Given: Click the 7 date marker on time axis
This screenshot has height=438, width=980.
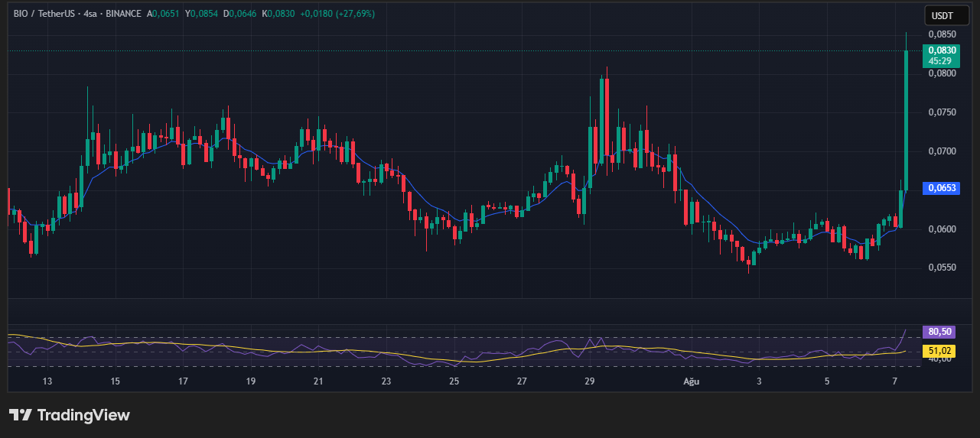Looking at the screenshot, I should point(895,381).
